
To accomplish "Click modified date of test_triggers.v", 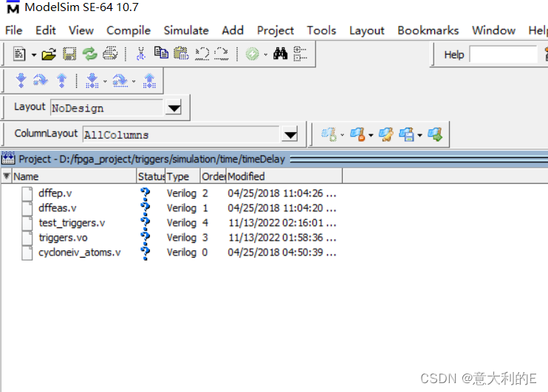I will point(282,223).
